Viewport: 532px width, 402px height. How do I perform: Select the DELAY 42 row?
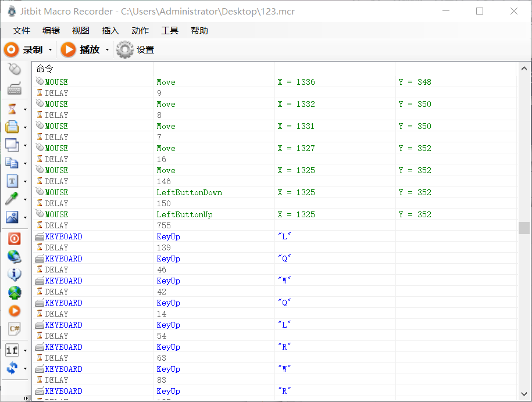tap(274, 292)
